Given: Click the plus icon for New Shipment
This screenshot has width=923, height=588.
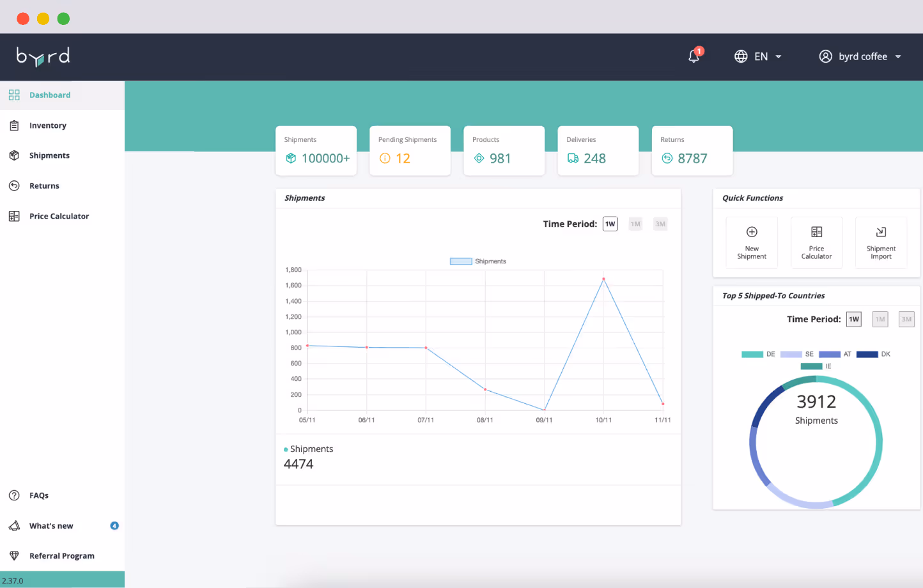Looking at the screenshot, I should 752,231.
